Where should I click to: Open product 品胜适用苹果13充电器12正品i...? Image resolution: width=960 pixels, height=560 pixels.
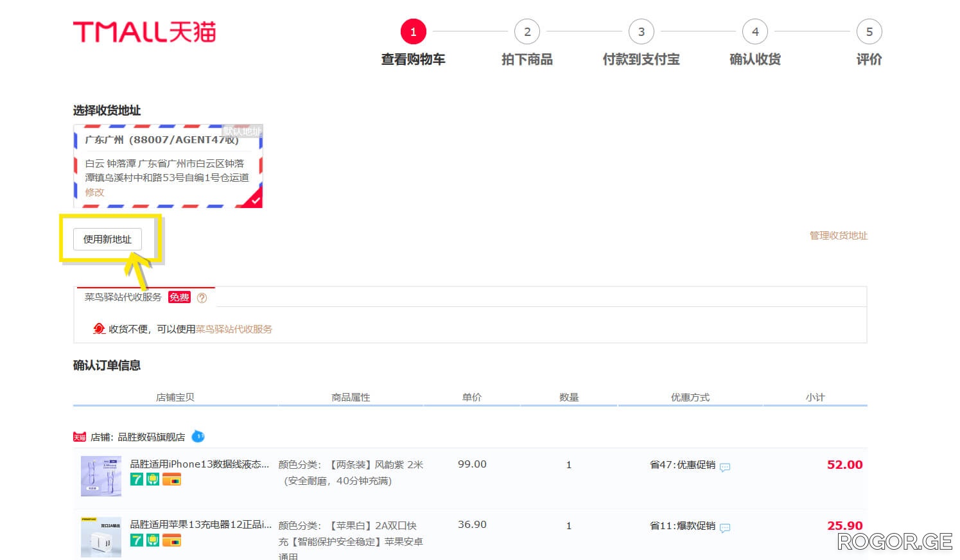201,524
